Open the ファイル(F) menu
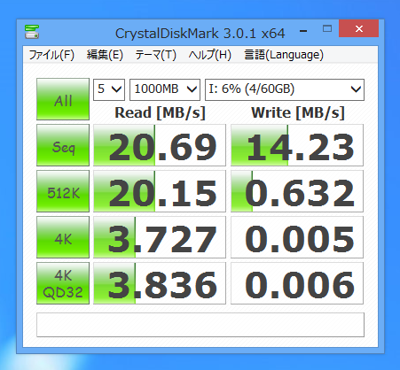Screen dimensions: 400x370 51,55
